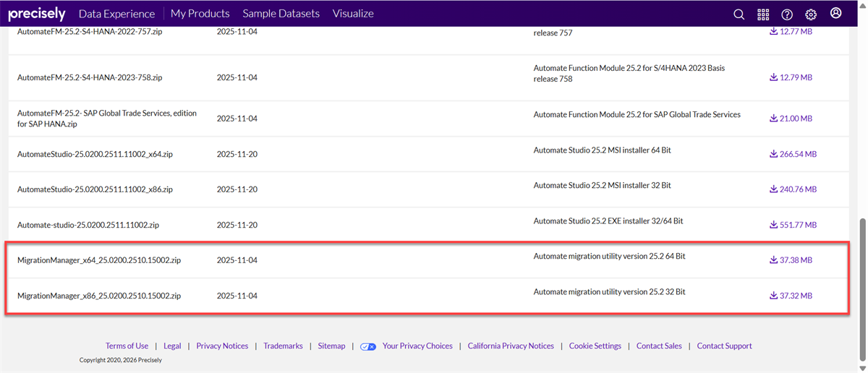Click description 'Automate Studio 25.2 MSI installer 32 Bit'
The width and height of the screenshot is (868, 373).
603,186
